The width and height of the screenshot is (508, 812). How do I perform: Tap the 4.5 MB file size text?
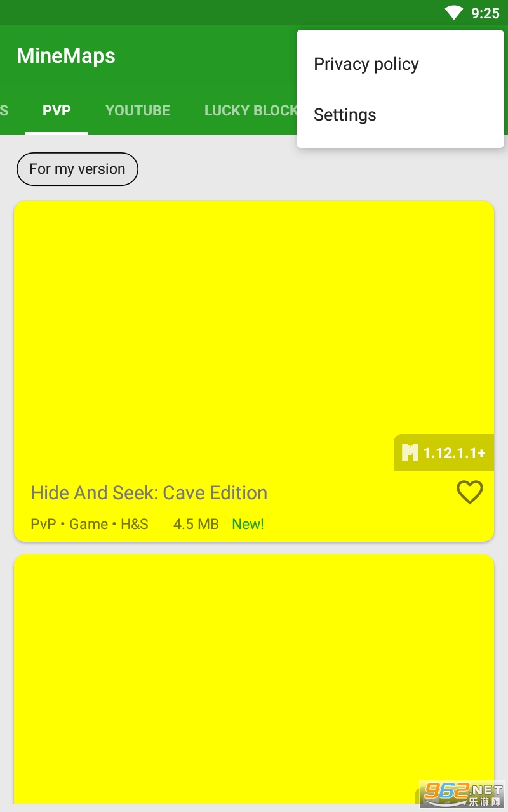pyautogui.click(x=196, y=524)
